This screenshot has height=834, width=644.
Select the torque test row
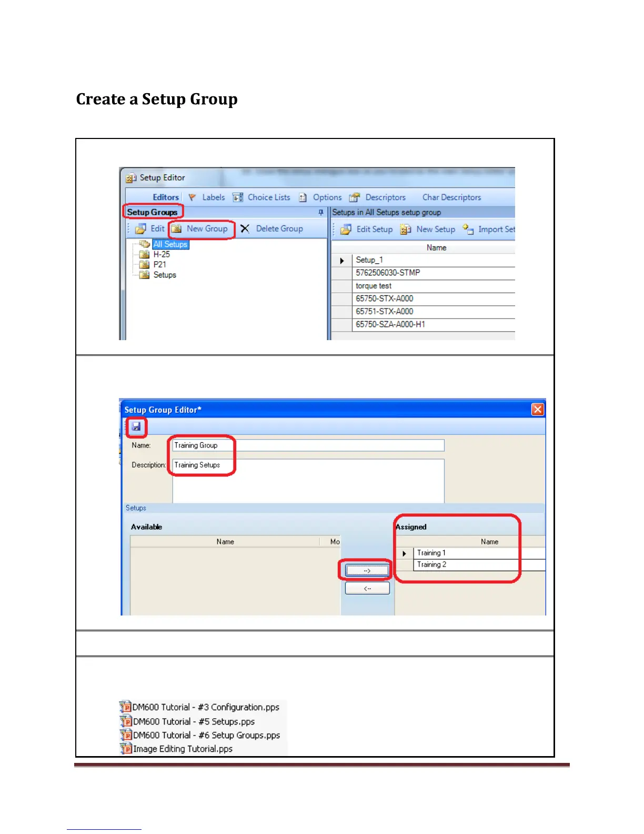click(423, 286)
